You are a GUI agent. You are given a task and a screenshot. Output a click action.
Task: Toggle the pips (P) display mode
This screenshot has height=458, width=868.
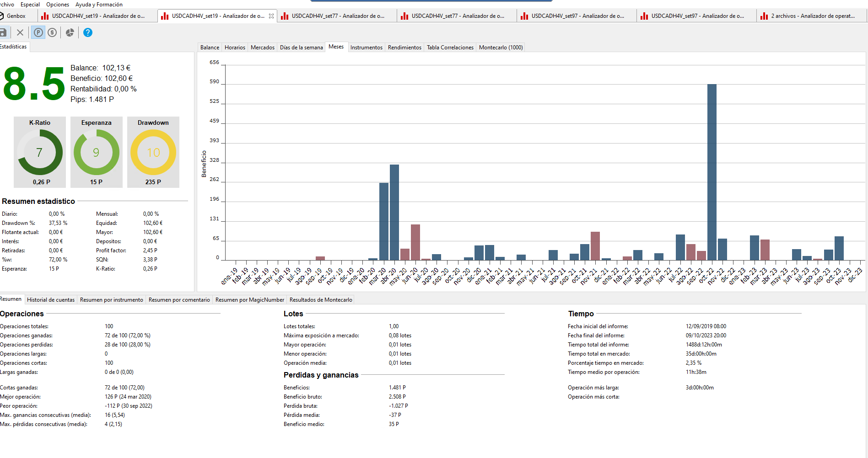click(38, 32)
